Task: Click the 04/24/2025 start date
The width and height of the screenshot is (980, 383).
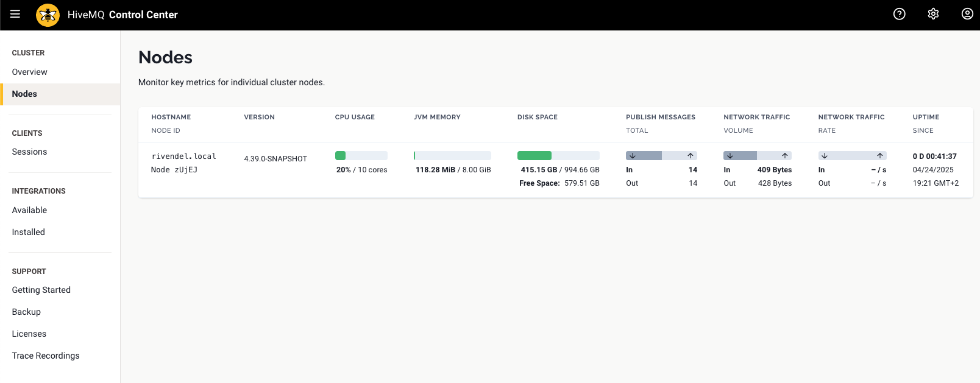Action: tap(933, 170)
